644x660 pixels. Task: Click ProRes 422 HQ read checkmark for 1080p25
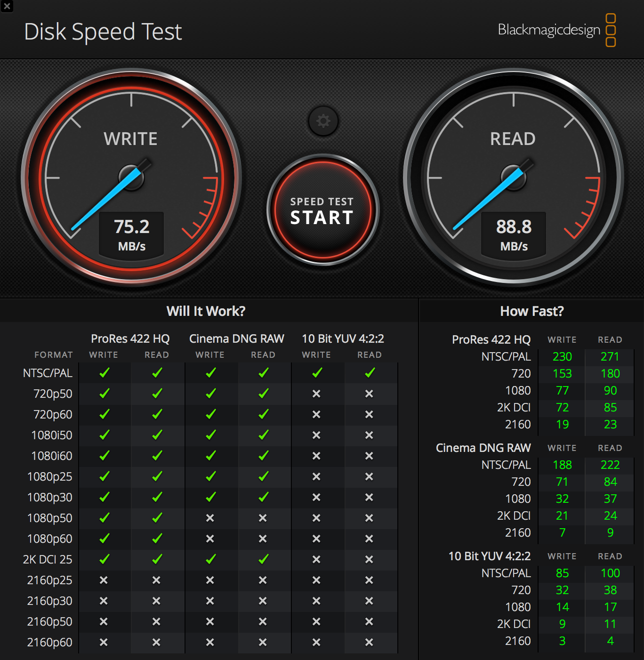point(157,476)
